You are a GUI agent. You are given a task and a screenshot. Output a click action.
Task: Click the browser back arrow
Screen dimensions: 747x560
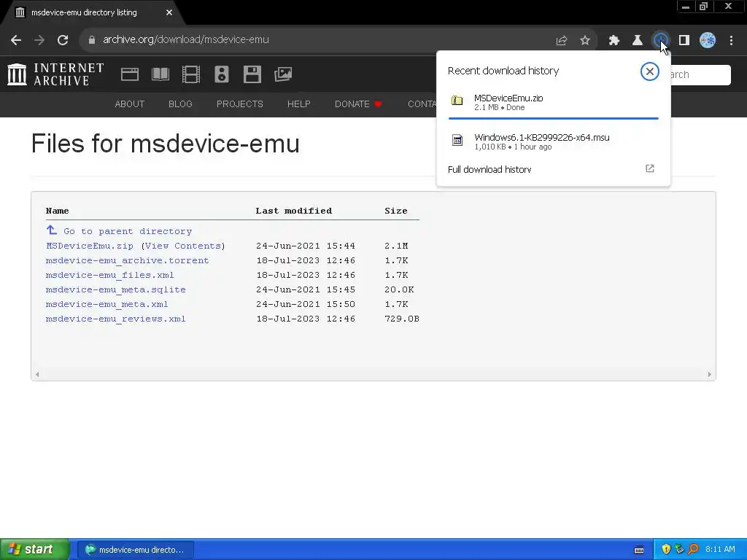[16, 40]
